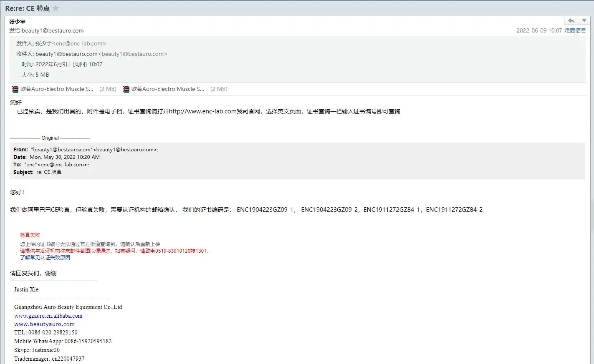Open the dropdown arrow beside reply
The width and height of the screenshot is (594, 364).
584,20
